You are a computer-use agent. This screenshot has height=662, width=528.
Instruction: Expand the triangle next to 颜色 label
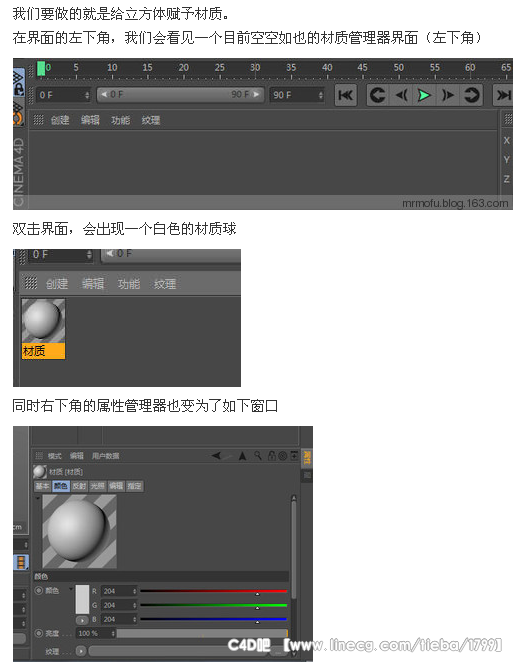pos(71,589)
